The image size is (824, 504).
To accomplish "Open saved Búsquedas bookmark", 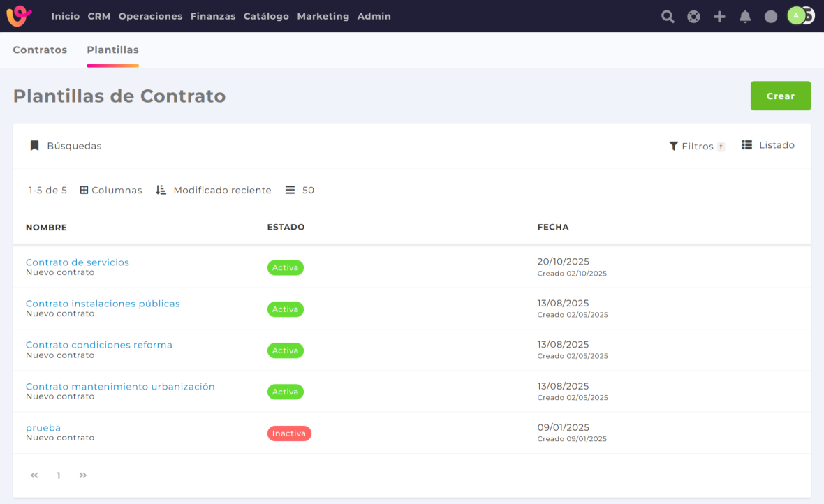I will [66, 146].
